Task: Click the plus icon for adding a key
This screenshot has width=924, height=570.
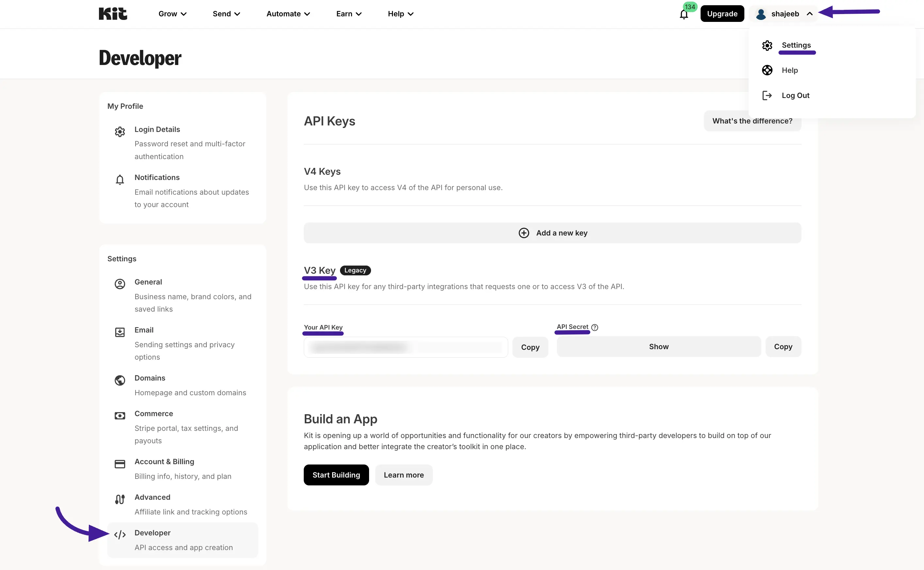Action: click(524, 233)
